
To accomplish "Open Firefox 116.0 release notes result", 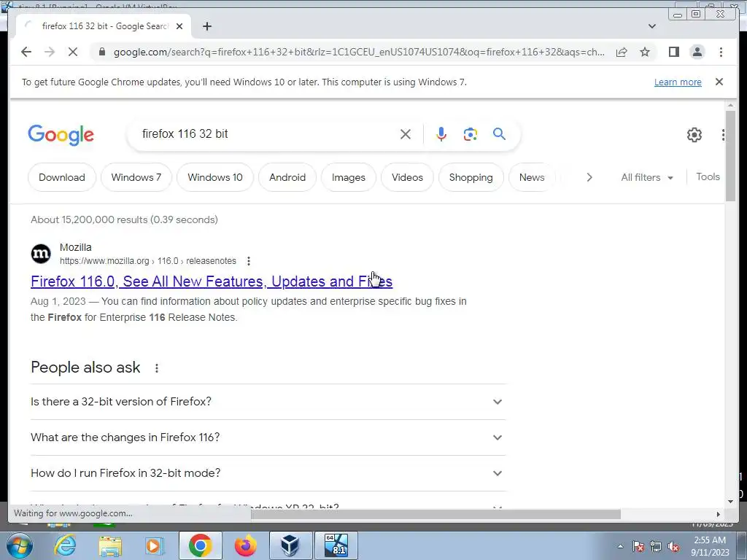I will coord(212,281).
